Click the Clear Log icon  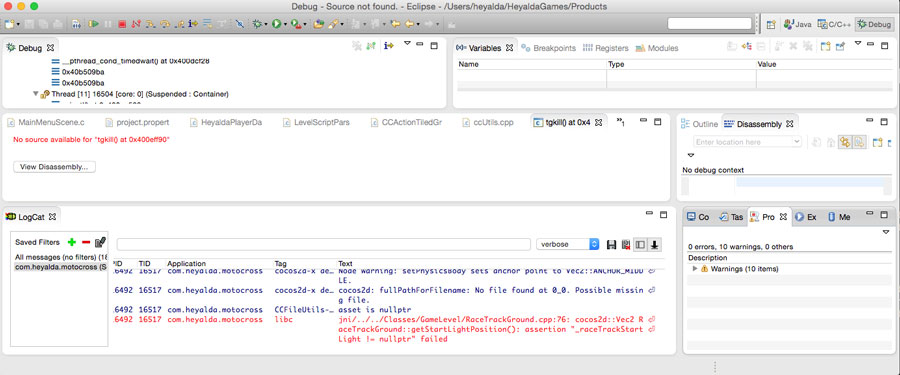click(x=626, y=245)
